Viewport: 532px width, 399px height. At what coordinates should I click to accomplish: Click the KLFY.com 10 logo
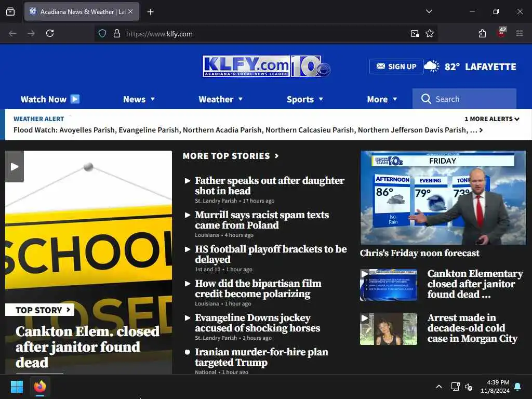pyautogui.click(x=267, y=66)
